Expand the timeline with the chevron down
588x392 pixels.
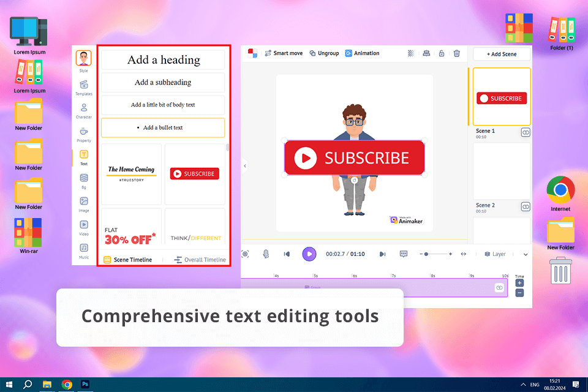[x=526, y=254]
